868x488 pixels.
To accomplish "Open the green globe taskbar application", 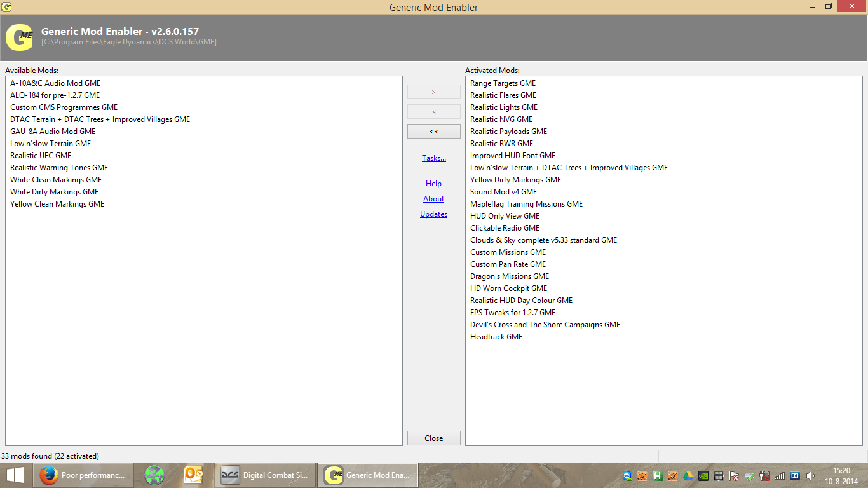I will pos(154,475).
